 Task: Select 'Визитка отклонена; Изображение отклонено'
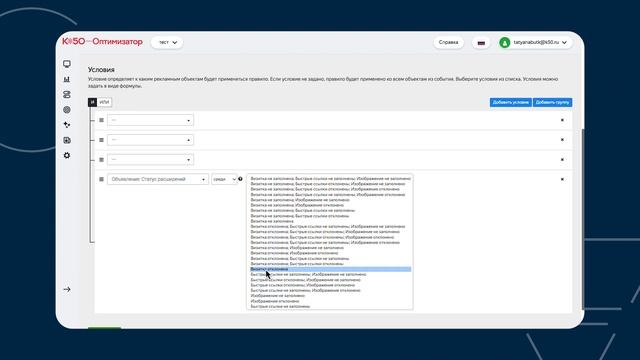point(331,253)
